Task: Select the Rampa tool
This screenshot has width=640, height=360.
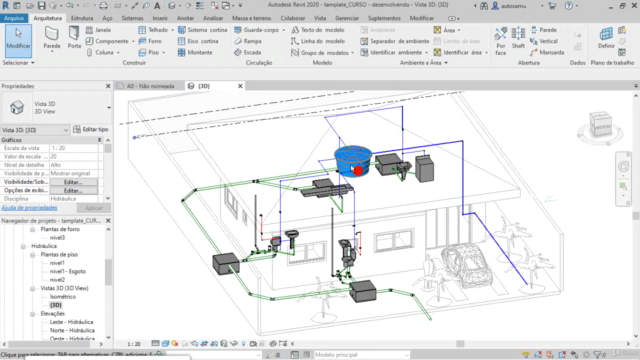Action: [x=248, y=41]
